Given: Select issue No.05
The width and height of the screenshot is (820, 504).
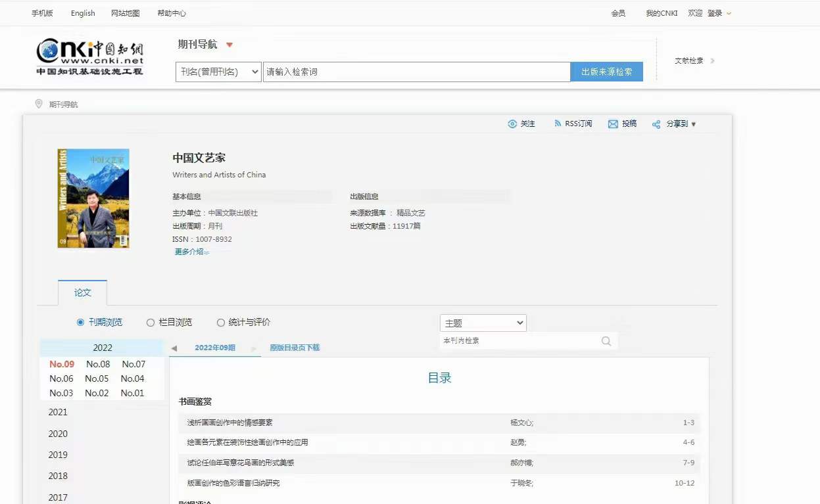Looking at the screenshot, I should pyautogui.click(x=97, y=378).
